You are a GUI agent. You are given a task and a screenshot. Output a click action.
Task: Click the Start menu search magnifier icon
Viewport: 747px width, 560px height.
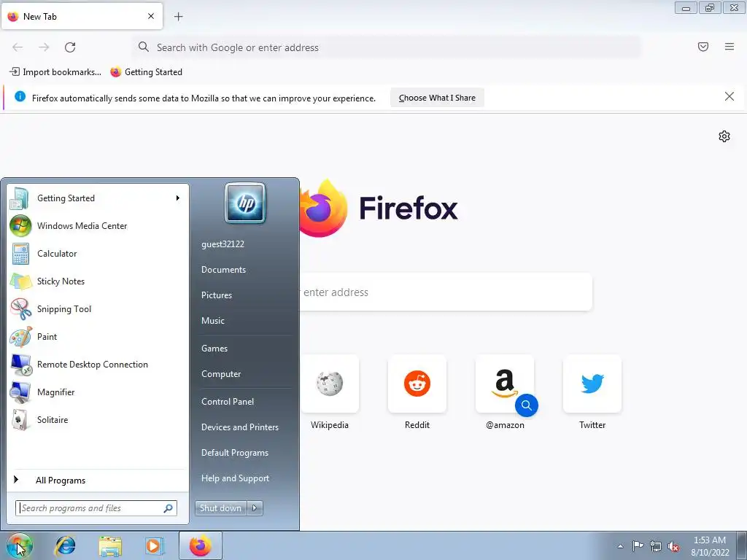(169, 508)
